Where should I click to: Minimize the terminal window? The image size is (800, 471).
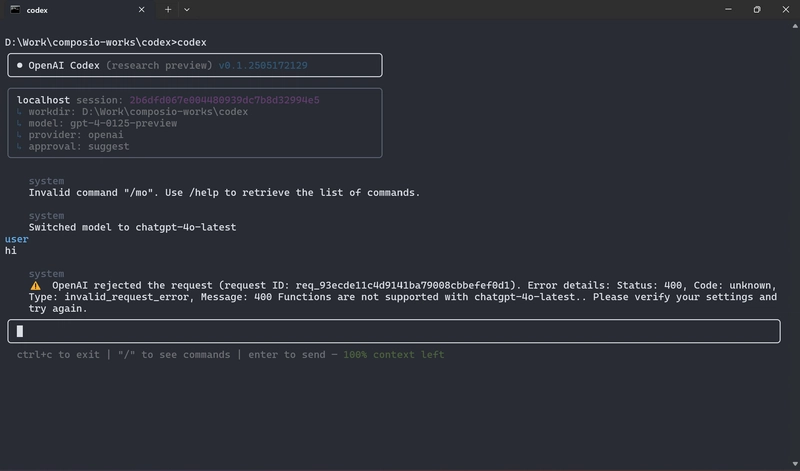coord(728,10)
